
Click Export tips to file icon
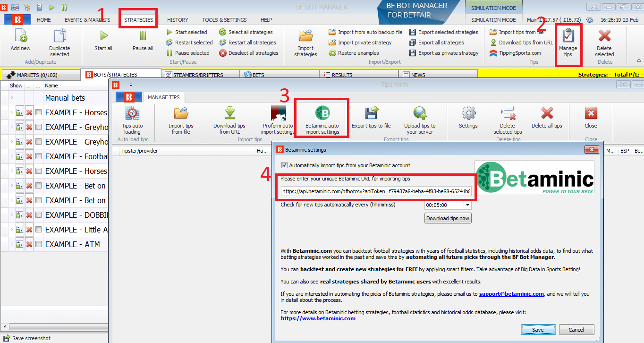(x=371, y=113)
